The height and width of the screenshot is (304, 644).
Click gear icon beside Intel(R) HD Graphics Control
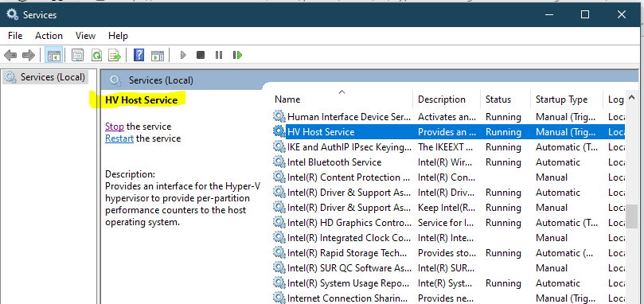279,222
